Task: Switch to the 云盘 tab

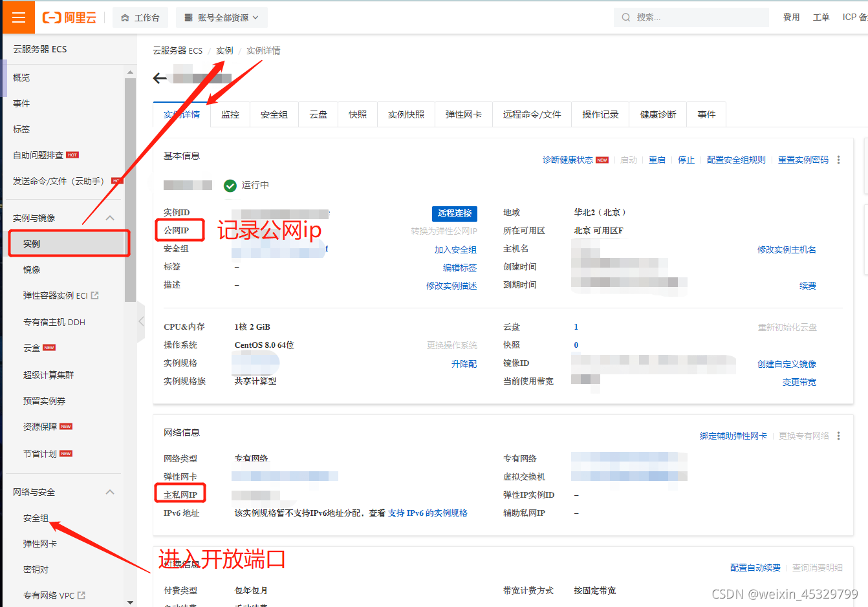Action: [318, 114]
